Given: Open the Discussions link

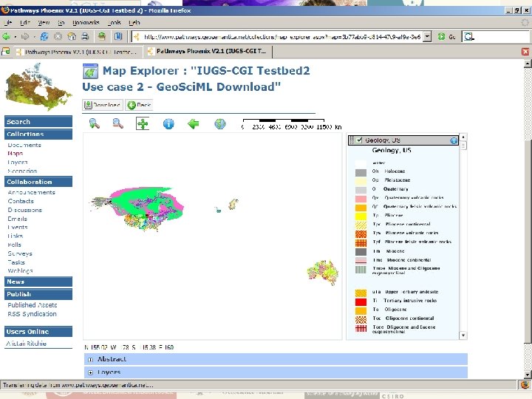Looking at the screenshot, I should [25, 210].
